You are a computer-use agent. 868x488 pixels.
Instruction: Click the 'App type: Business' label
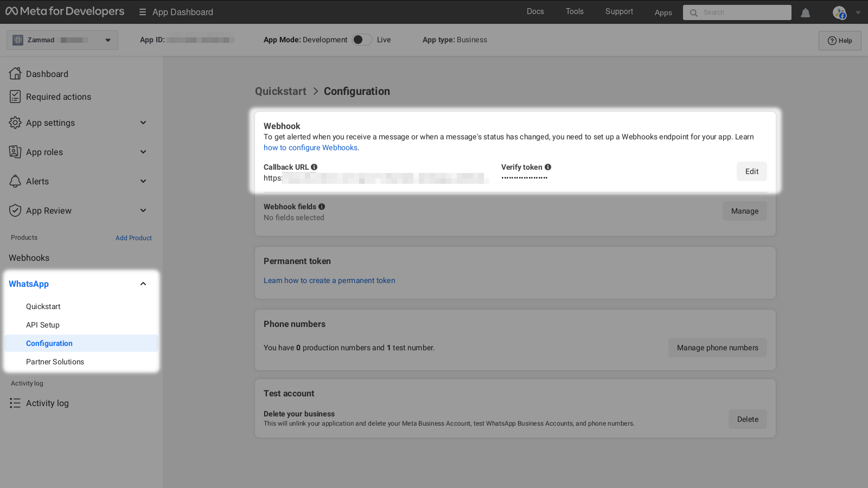[x=455, y=40]
